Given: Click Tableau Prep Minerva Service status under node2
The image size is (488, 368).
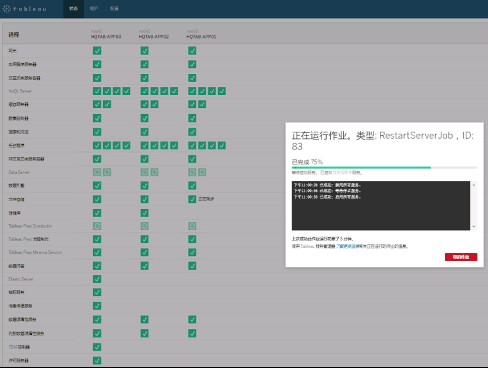Looking at the screenshot, I should [144, 252].
